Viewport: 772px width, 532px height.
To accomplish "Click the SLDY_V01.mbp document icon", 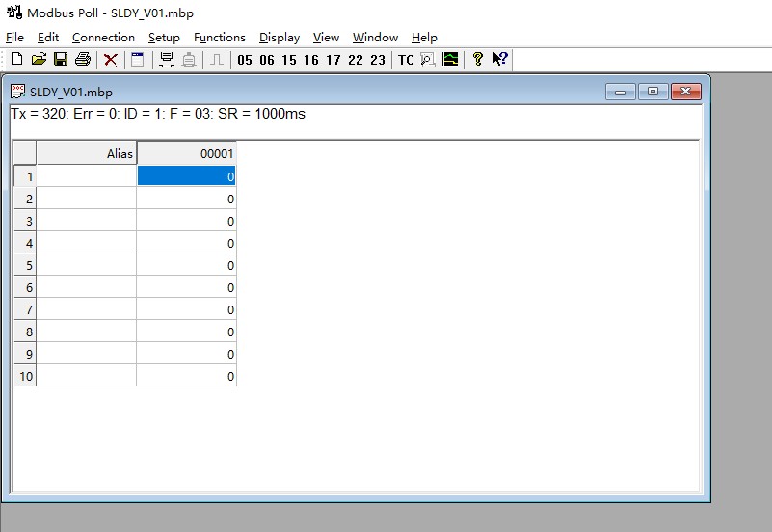I will click(17, 91).
